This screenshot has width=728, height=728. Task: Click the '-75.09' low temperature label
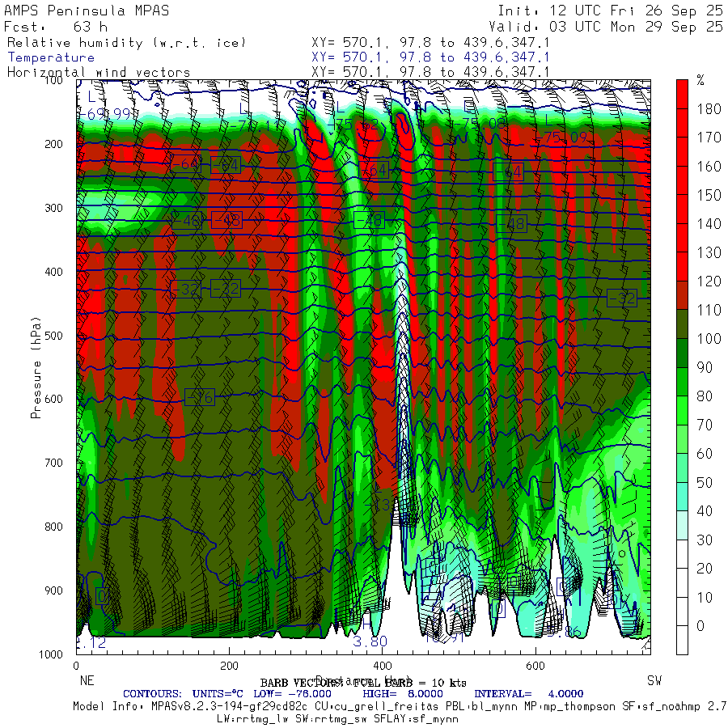click(x=562, y=138)
